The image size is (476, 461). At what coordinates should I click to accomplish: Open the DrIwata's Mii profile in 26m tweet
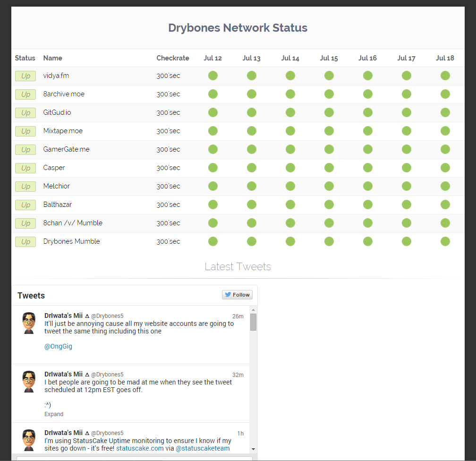(x=63, y=316)
